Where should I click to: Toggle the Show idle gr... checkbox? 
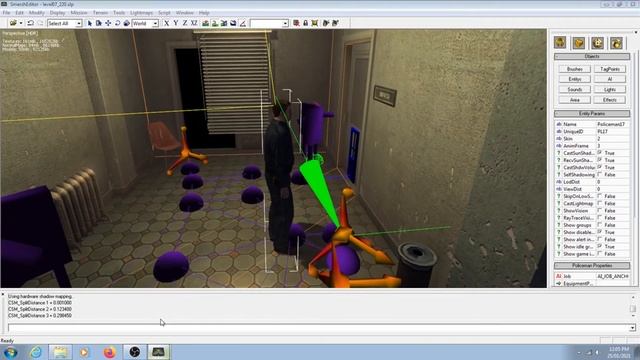point(600,247)
